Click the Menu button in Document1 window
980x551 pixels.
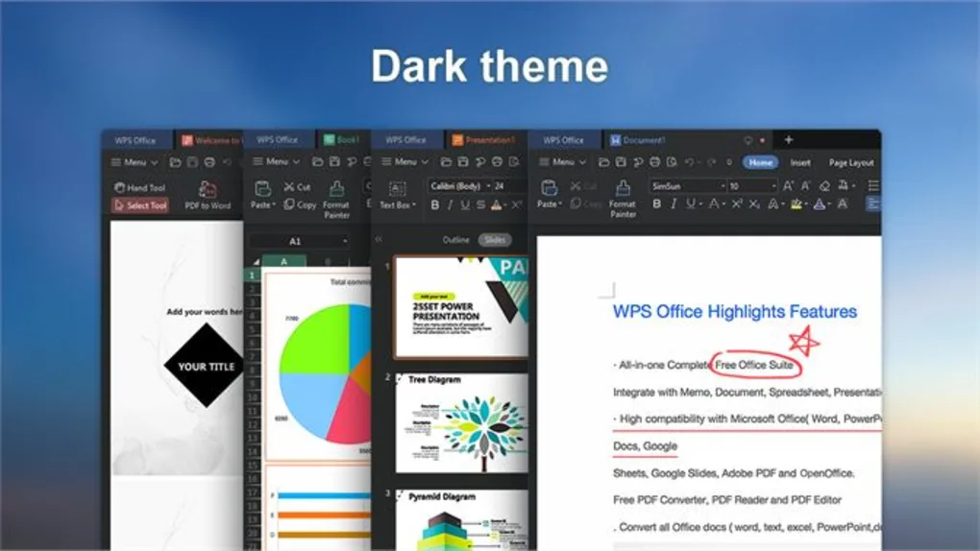pyautogui.click(x=564, y=162)
